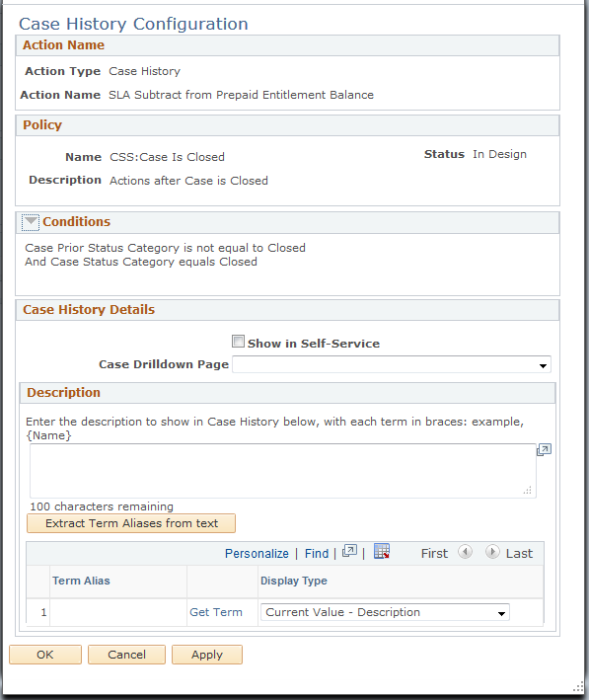
Task: Open the Personalize grid link
Action: pos(257,554)
